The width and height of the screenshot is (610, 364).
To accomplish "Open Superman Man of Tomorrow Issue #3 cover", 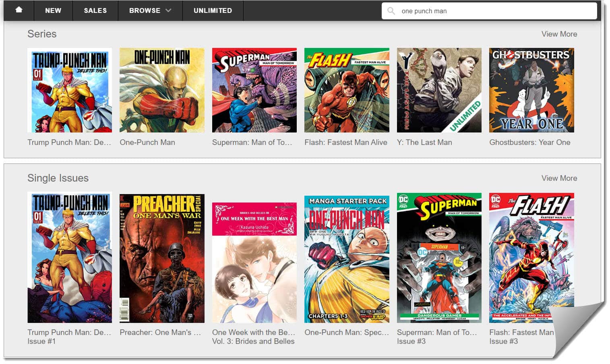I will [x=439, y=258].
